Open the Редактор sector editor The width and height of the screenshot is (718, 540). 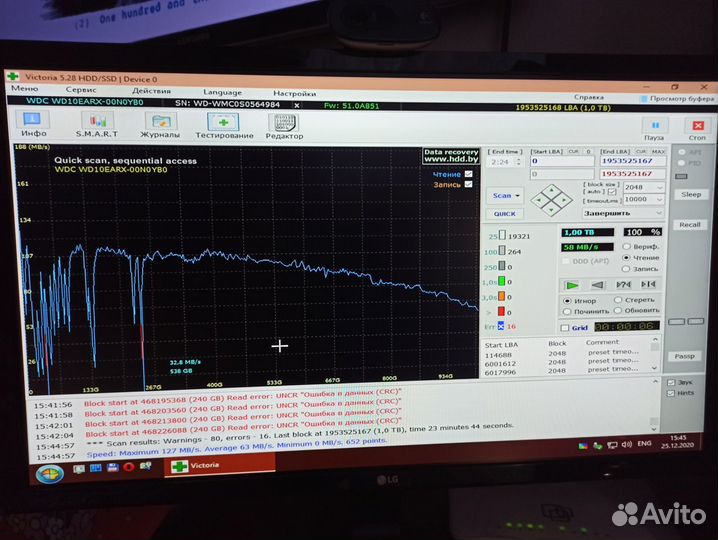coord(284,127)
